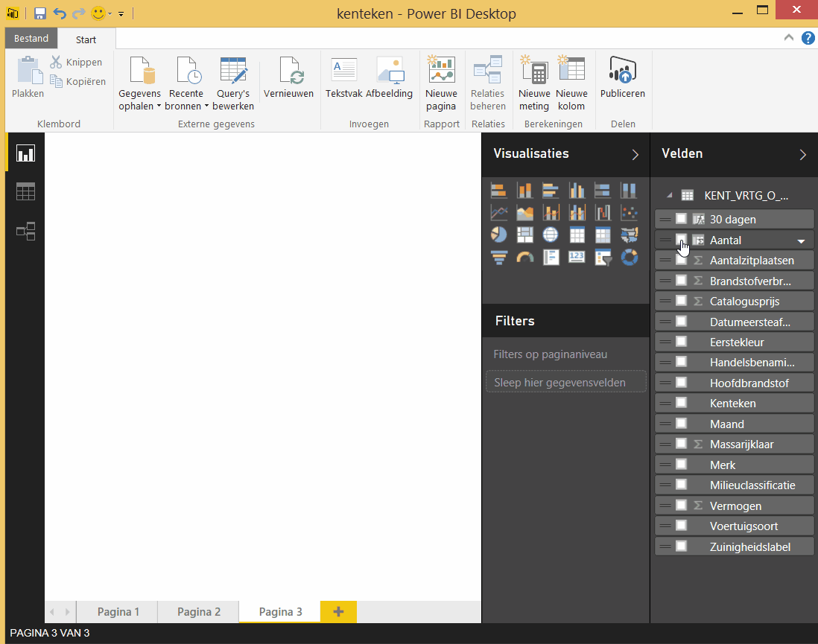Select stacked bar chart visualization
Screen dimensions: 818x644
(498, 191)
